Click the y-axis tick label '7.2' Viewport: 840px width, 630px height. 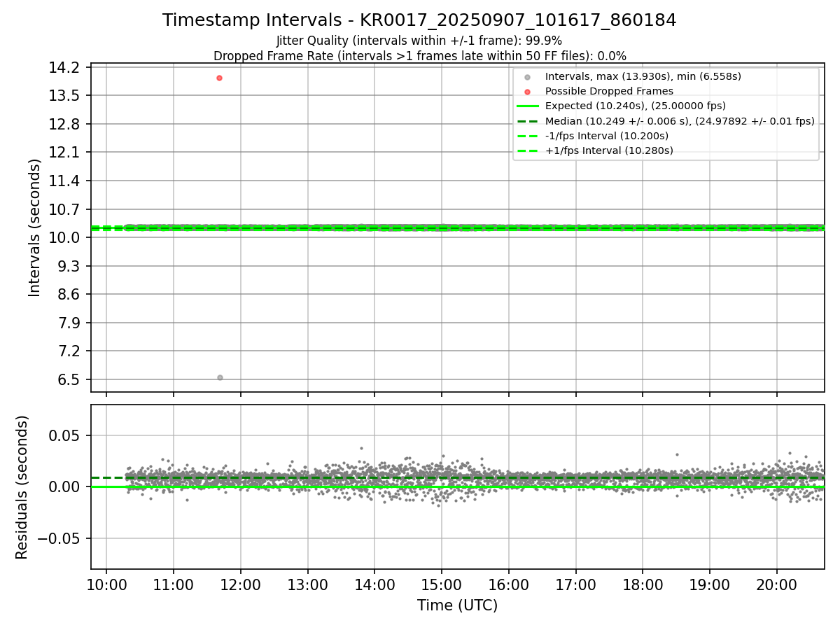71,351
